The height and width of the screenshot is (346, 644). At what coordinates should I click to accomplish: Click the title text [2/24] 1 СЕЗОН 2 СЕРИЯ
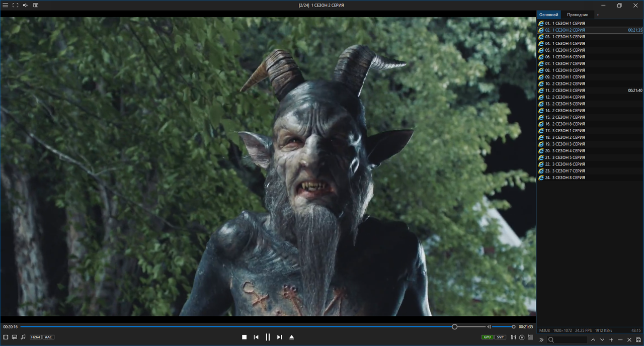pyautogui.click(x=321, y=5)
